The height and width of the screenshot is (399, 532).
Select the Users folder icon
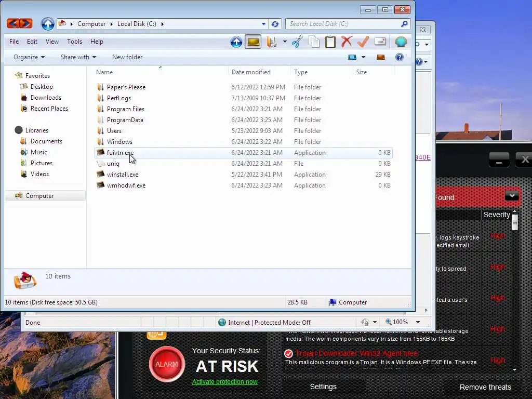100,130
